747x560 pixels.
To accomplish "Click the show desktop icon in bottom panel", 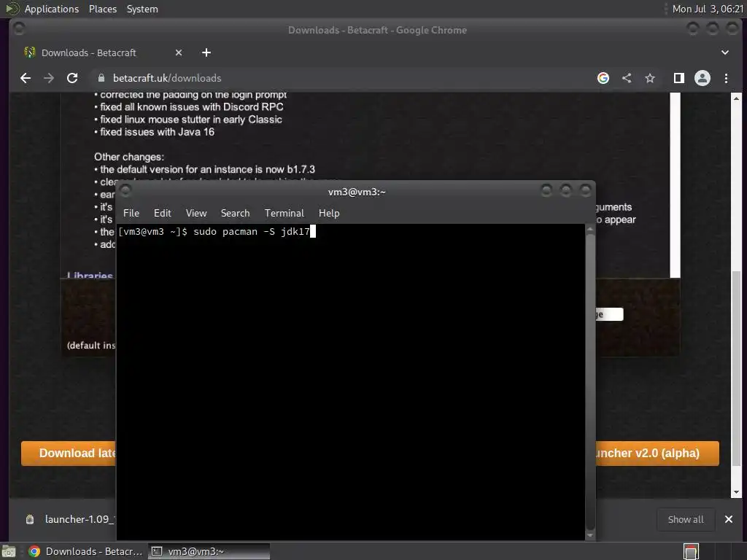I will [x=9, y=551].
